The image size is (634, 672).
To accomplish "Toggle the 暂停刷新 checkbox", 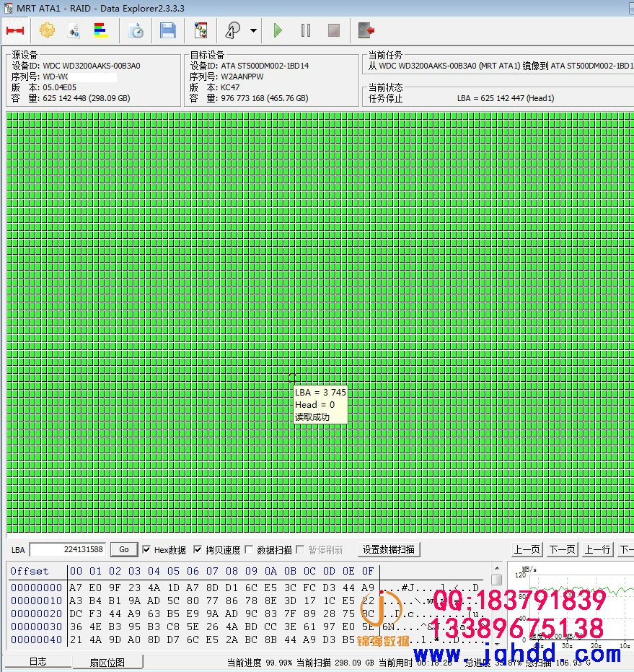I will pos(300,549).
